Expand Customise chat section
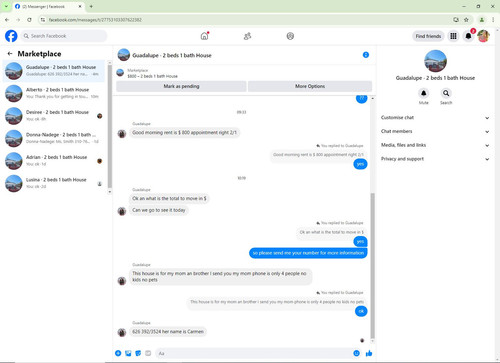 pyautogui.click(x=435, y=118)
